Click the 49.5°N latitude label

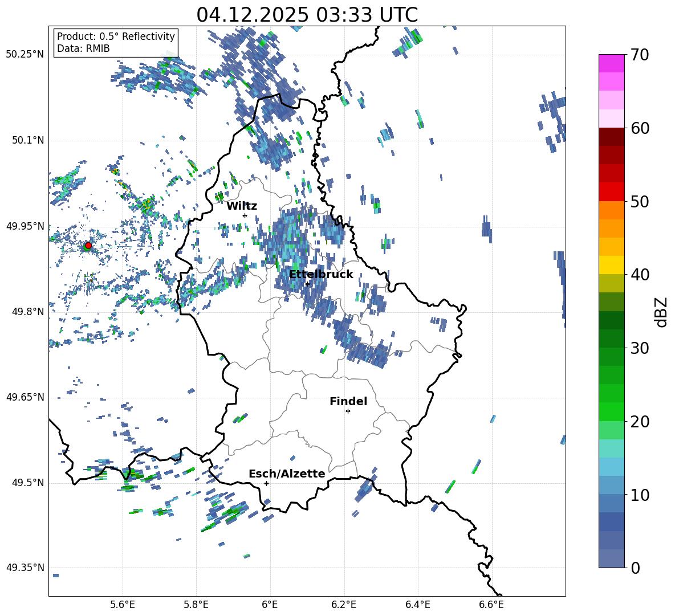pos(27,482)
